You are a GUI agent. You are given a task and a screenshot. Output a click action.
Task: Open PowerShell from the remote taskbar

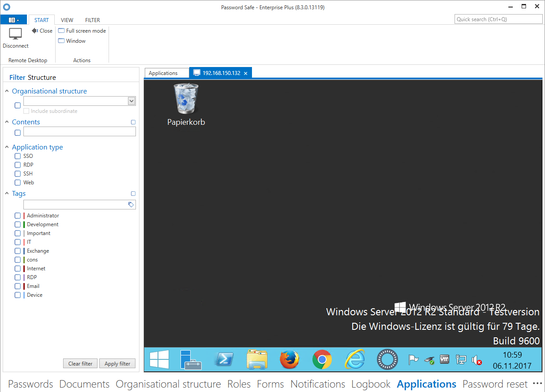pyautogui.click(x=224, y=360)
